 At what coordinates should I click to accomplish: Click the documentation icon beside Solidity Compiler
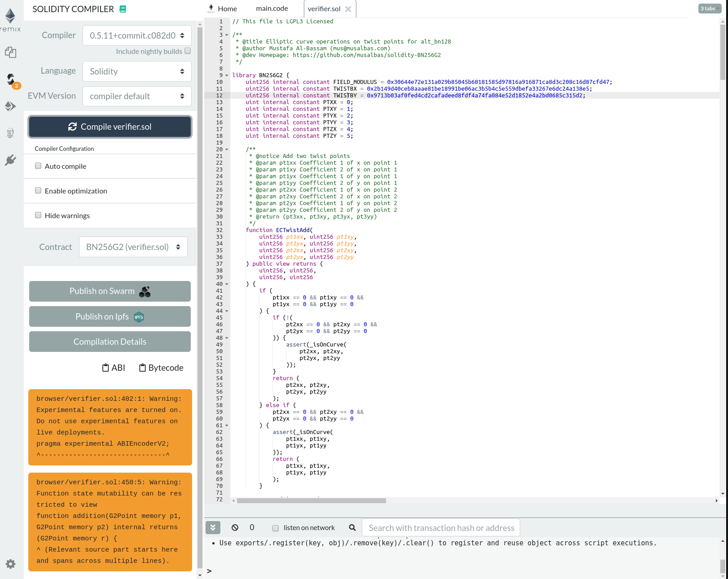point(123,9)
